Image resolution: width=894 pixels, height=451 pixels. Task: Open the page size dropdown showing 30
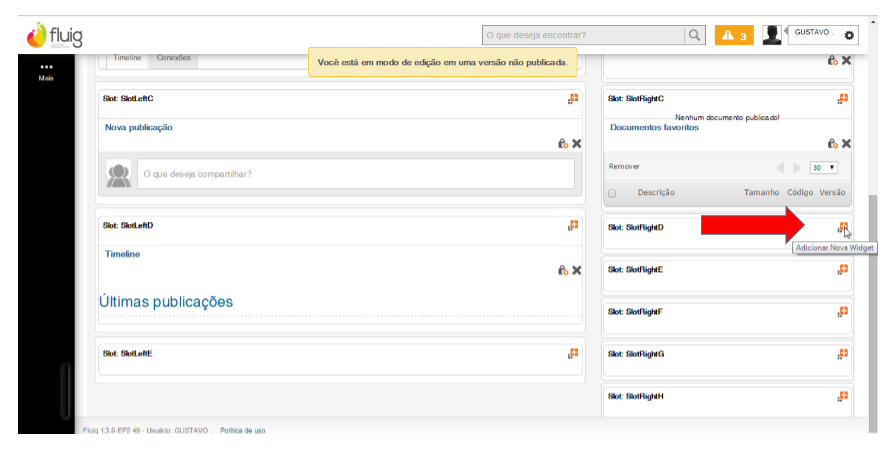pos(824,167)
